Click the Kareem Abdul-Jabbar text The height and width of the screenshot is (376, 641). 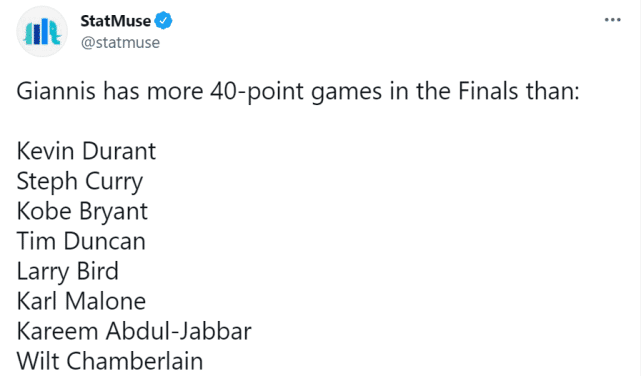click(x=134, y=331)
